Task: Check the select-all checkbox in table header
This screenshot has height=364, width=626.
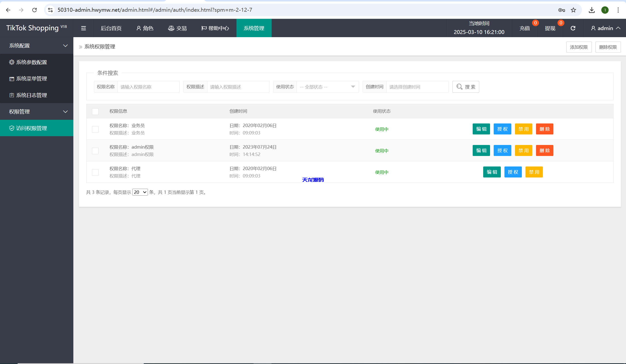Action: pyautogui.click(x=95, y=111)
